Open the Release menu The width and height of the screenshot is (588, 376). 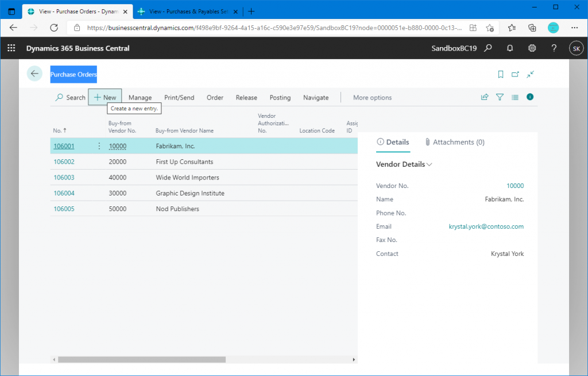point(246,97)
